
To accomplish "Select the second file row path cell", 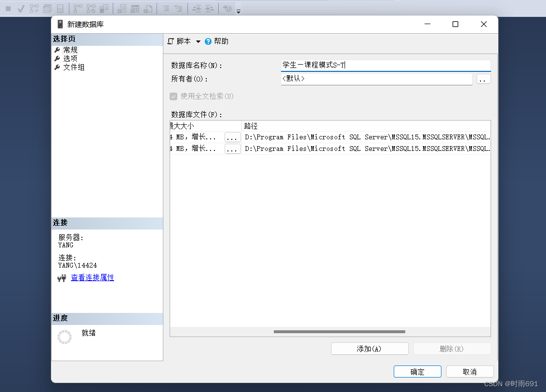I will point(366,149).
